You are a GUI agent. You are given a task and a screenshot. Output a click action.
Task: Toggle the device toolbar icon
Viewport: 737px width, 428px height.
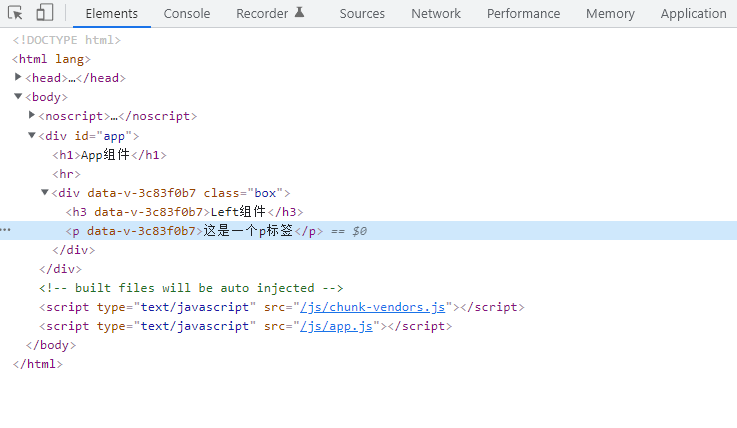(x=44, y=13)
